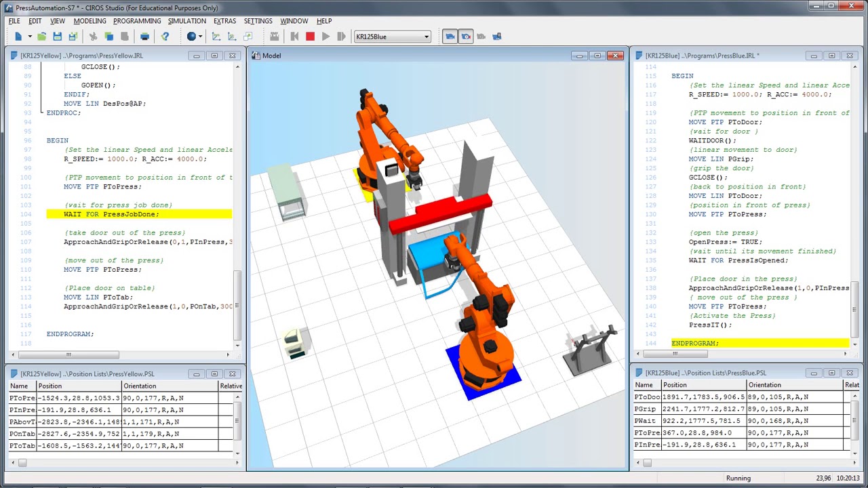Open the WINDOW menu
The height and width of the screenshot is (488, 868).
coord(294,21)
